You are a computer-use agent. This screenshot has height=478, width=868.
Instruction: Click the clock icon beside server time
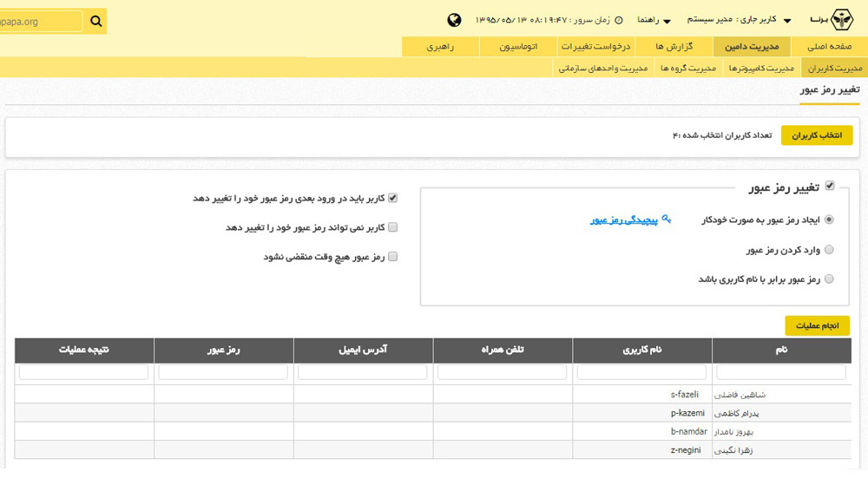(619, 20)
